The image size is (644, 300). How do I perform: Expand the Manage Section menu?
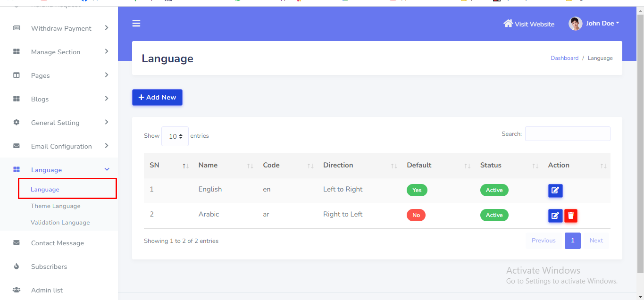[107, 52]
